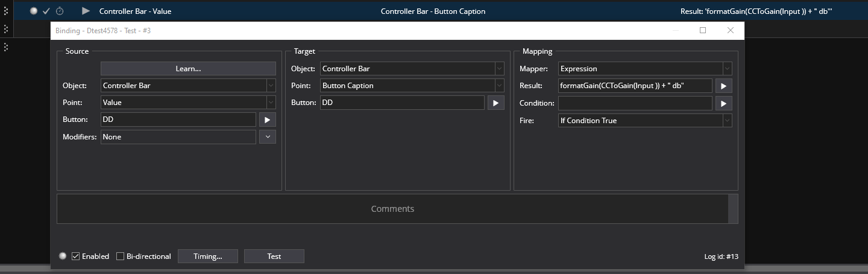868x274 pixels.
Task: Uncheck the Enabled checkbox
Action: coord(76,256)
